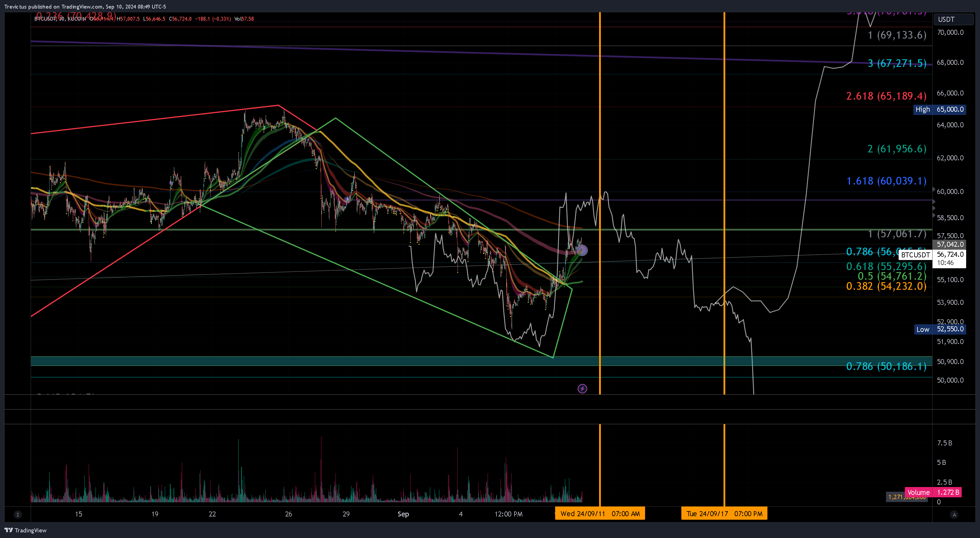Click the 57,042.0 gray price label
This screenshot has width=980, height=538.
(950, 244)
